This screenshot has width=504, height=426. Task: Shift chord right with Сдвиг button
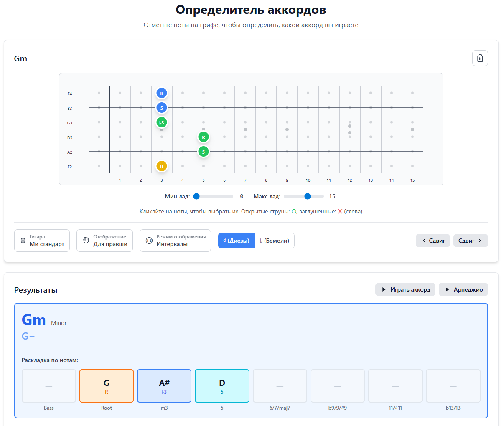pyautogui.click(x=471, y=240)
